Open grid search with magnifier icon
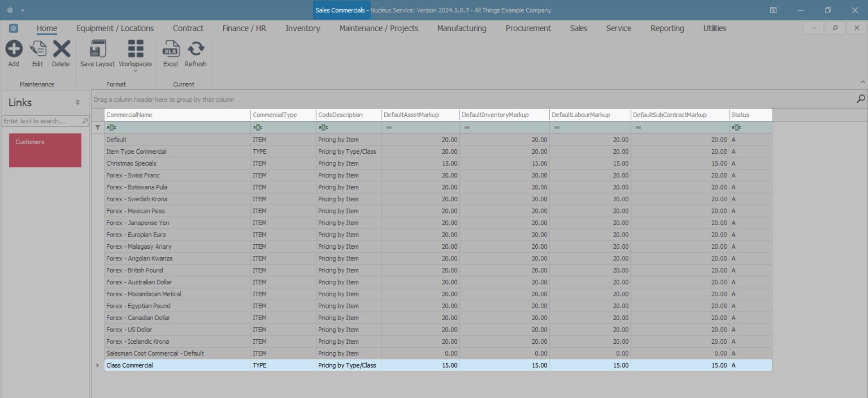 (x=860, y=99)
